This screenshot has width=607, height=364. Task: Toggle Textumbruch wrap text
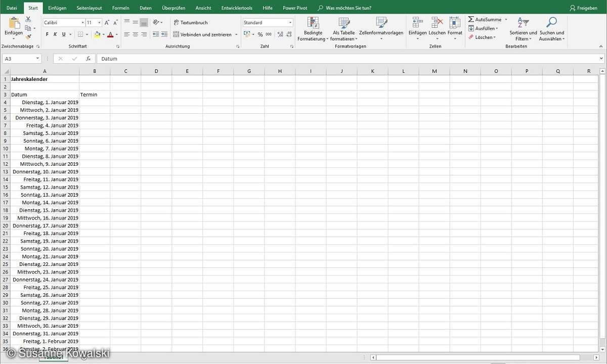[190, 23]
